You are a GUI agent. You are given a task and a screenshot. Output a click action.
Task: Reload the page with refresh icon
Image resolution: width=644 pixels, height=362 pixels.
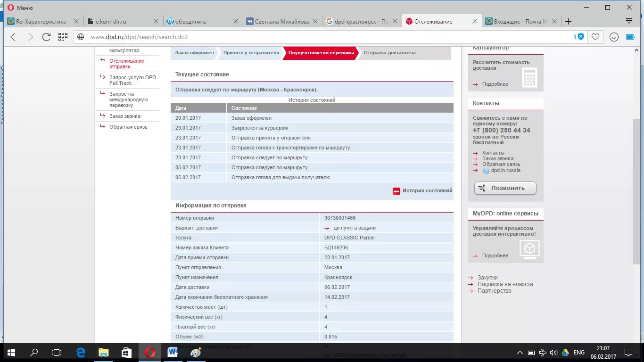tap(46, 37)
